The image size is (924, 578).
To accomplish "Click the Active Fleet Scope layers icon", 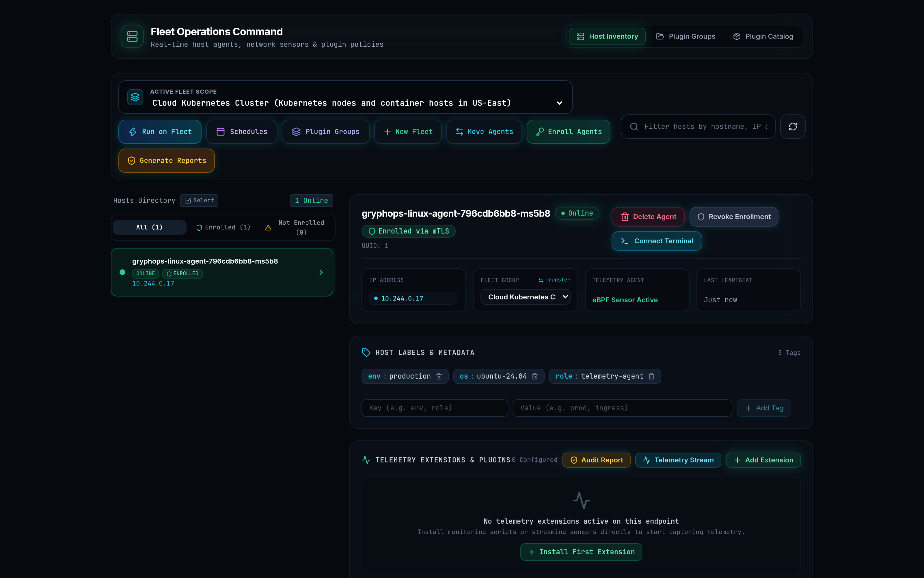I will point(135,97).
